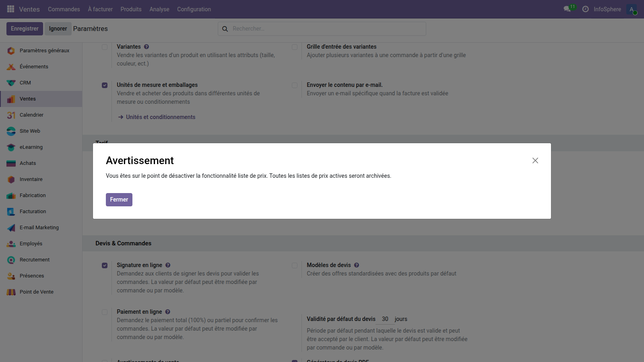Open the user account avatar menu

click(631, 9)
